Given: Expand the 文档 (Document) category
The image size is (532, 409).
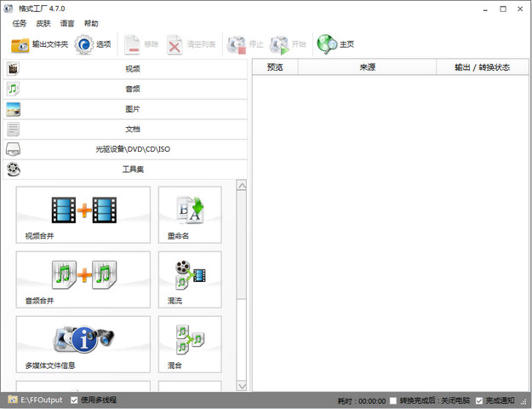Looking at the screenshot, I should tap(125, 129).
